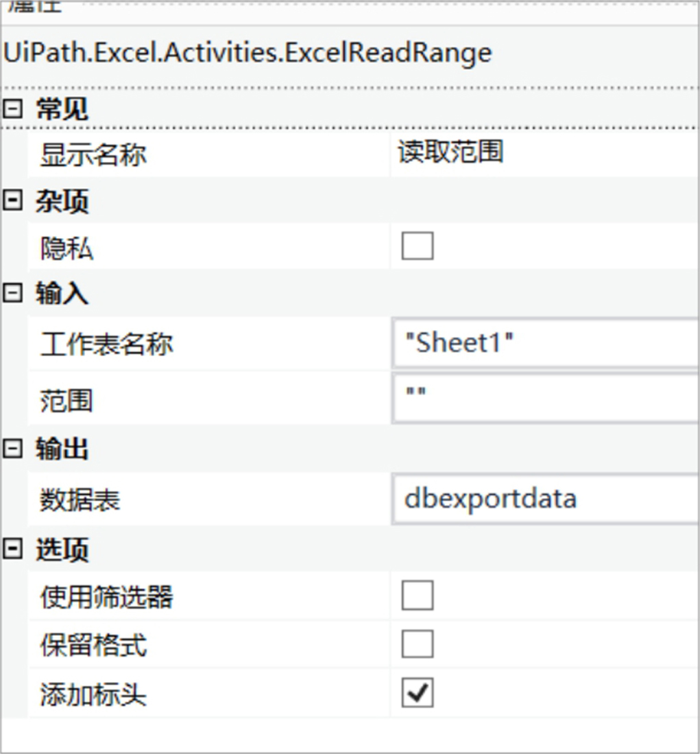Click the 显示名称 value 读取范围
The height and width of the screenshot is (754, 700).
[450, 152]
